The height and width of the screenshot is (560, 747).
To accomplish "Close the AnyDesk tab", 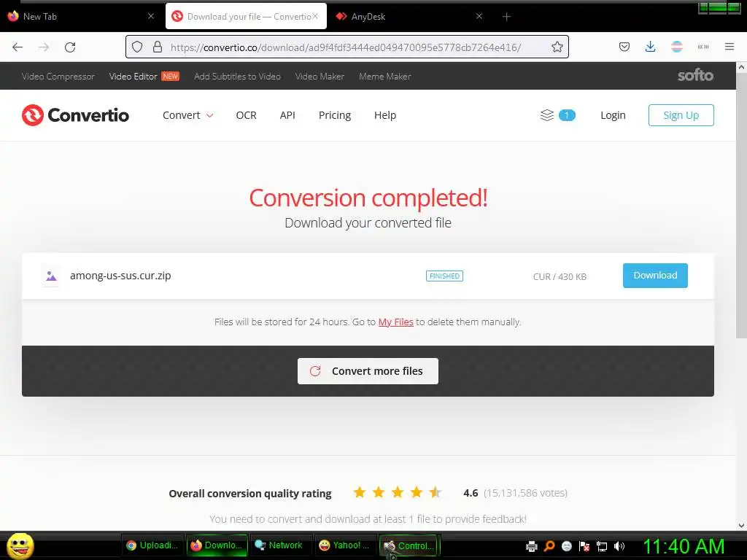I will 479,16.
